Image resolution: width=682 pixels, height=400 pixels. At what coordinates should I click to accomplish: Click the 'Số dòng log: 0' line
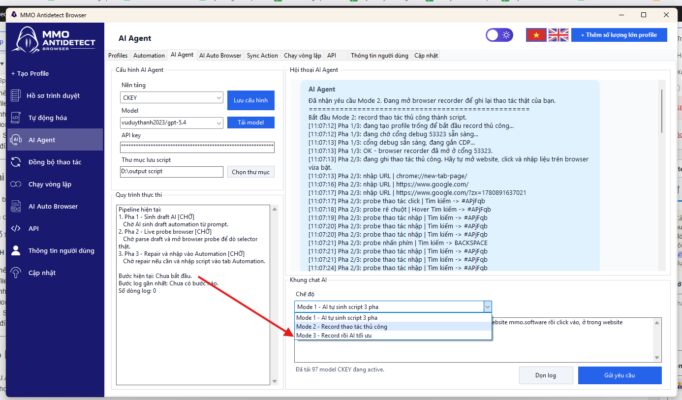coord(137,291)
